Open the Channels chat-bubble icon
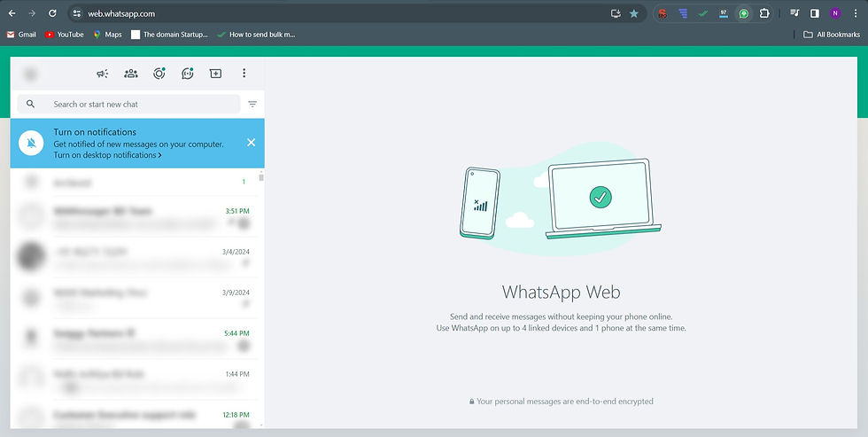The image size is (868, 437). 188,73
